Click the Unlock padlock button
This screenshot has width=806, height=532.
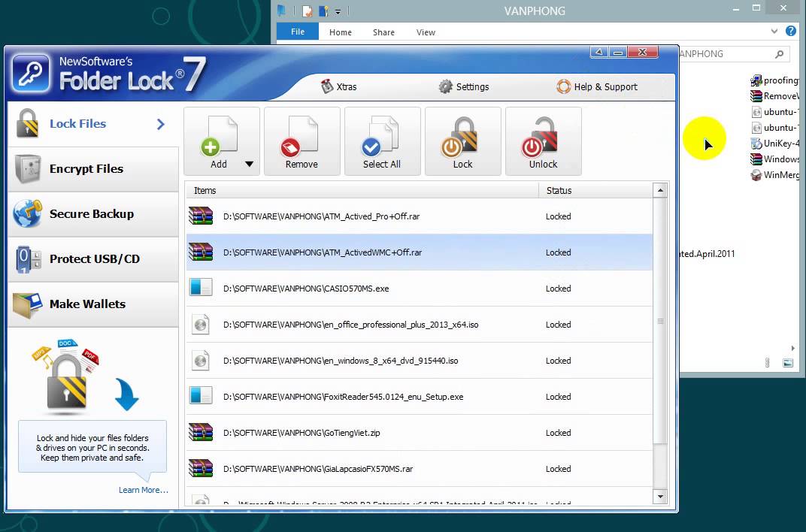coord(544,142)
